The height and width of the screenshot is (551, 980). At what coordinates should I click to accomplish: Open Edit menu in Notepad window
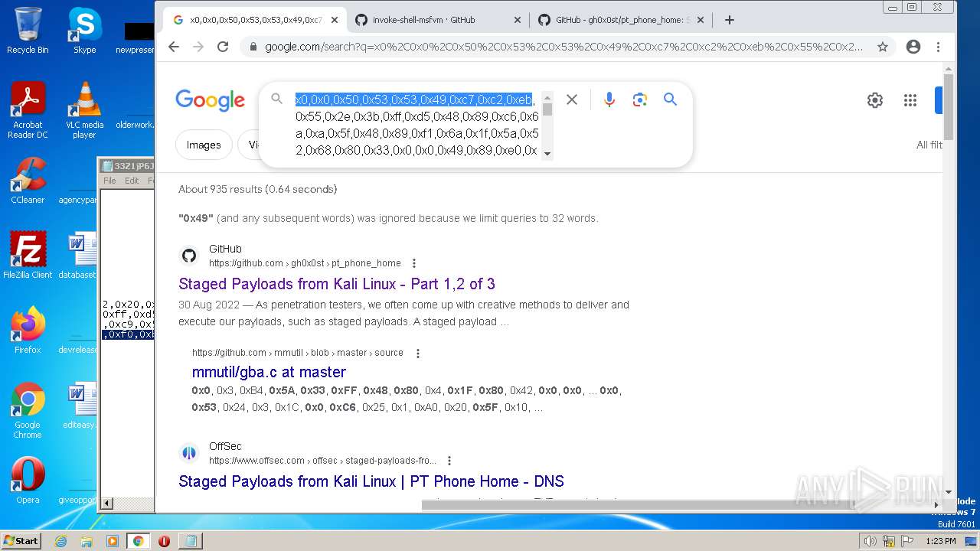tap(132, 181)
